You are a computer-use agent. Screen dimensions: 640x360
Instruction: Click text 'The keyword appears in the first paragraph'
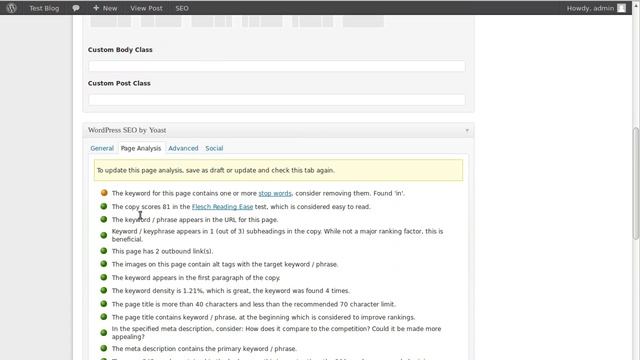pyautogui.click(x=196, y=278)
